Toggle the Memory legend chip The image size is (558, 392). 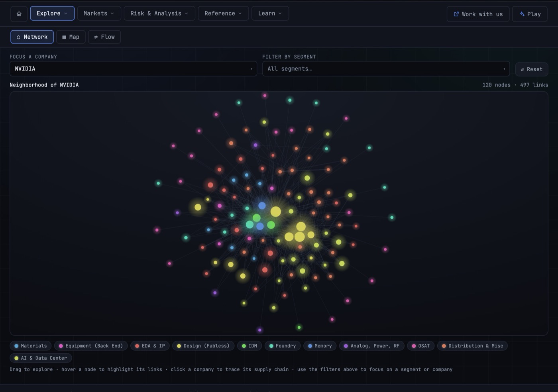[x=320, y=346]
